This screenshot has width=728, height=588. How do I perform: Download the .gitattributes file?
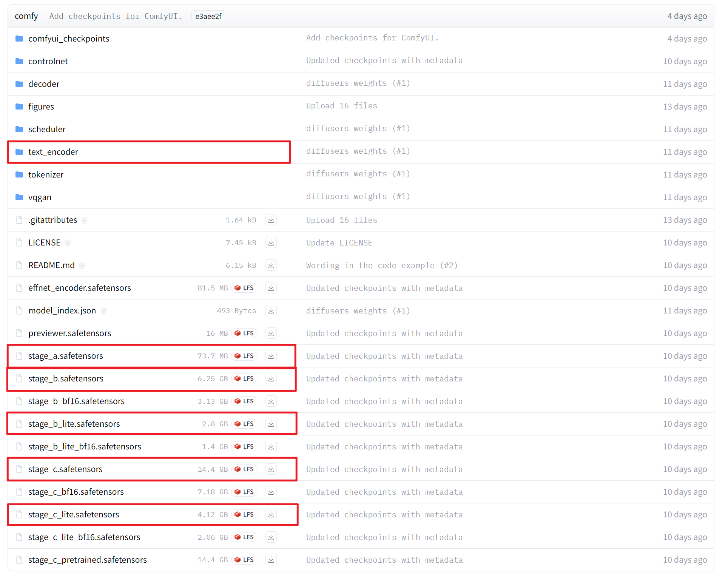coord(271,220)
